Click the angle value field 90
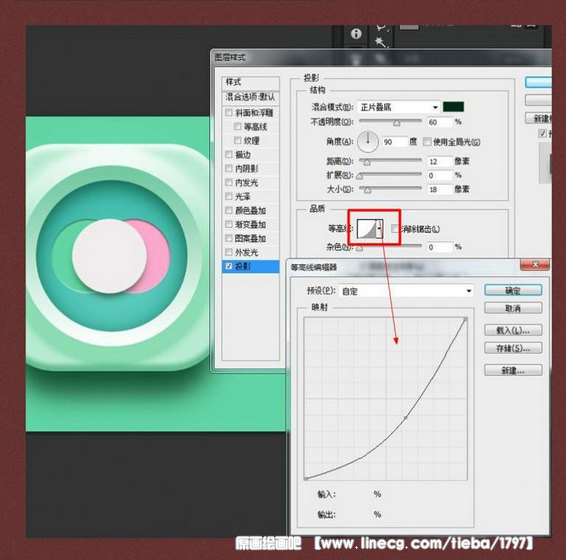Screen dimensions: 566x560 click(x=395, y=142)
